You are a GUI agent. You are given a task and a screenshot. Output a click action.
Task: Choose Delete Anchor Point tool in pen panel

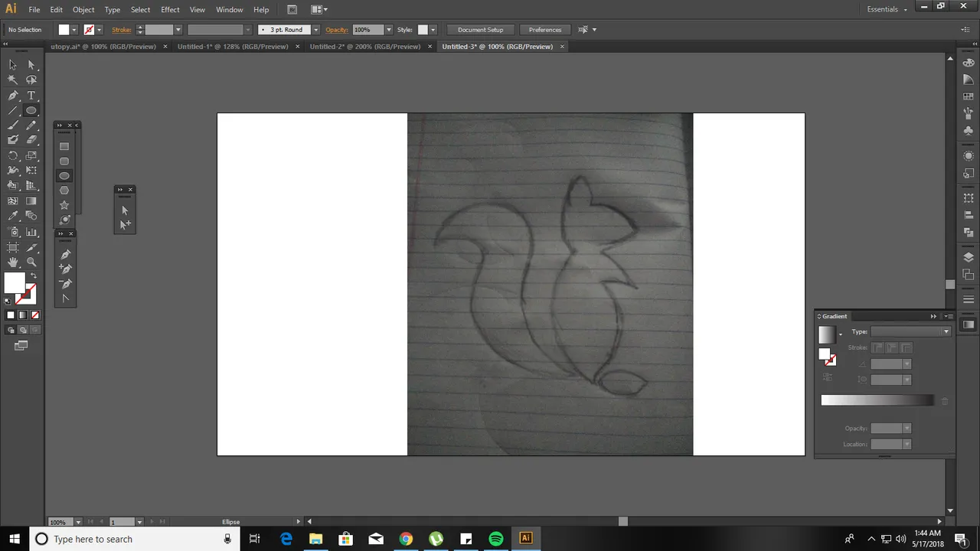point(65,284)
